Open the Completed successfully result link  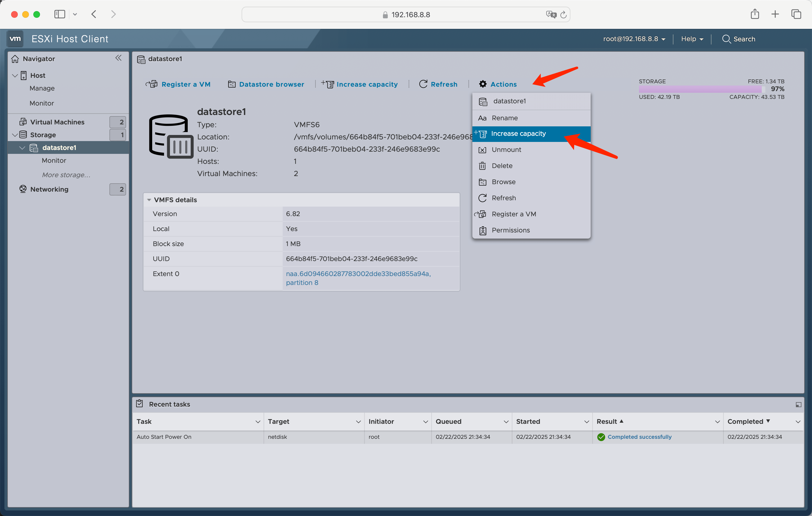point(639,437)
